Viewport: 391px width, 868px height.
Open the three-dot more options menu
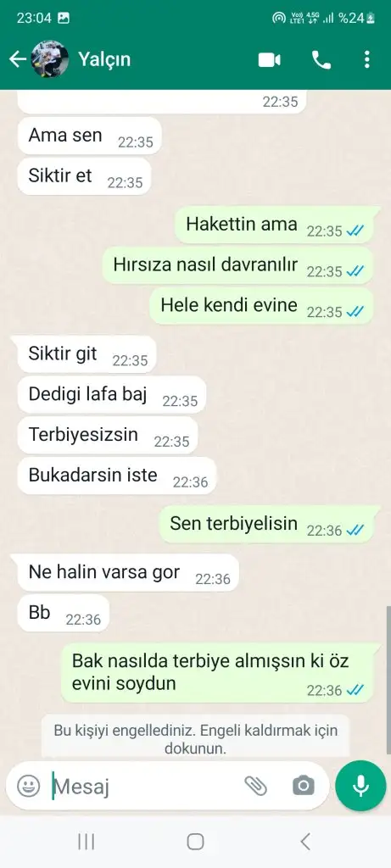point(366,60)
